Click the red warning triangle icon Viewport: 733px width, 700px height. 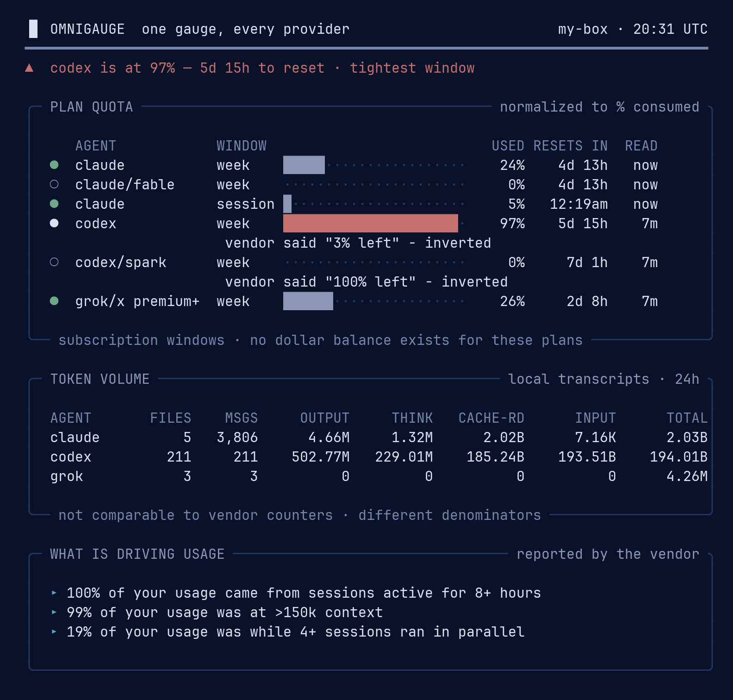tap(29, 68)
